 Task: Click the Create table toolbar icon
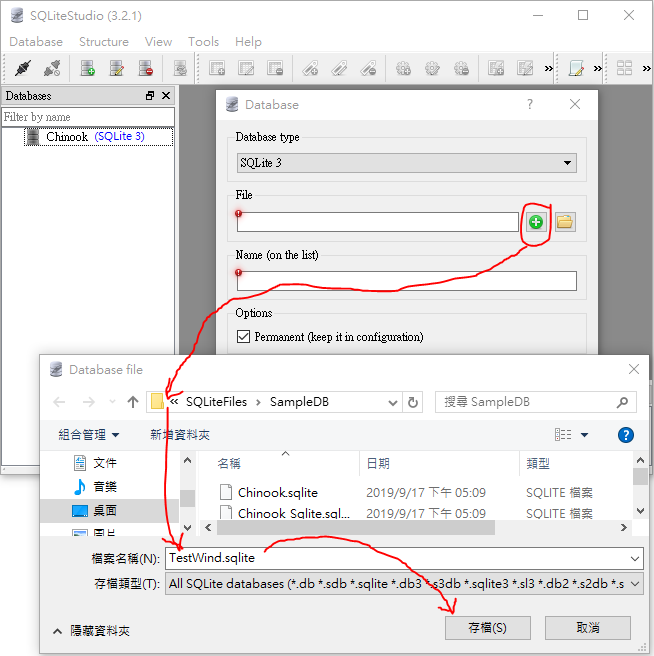point(217,68)
